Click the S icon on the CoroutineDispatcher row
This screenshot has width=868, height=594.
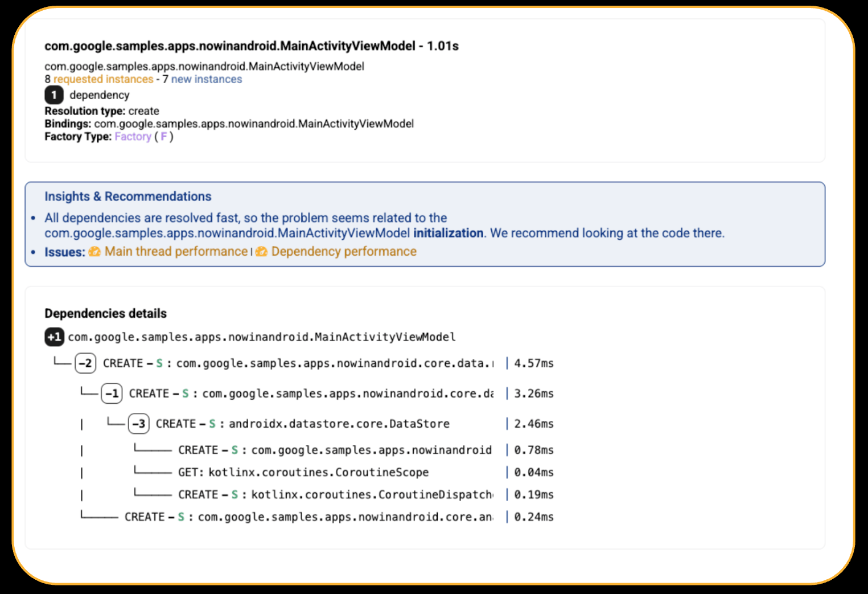(x=234, y=494)
